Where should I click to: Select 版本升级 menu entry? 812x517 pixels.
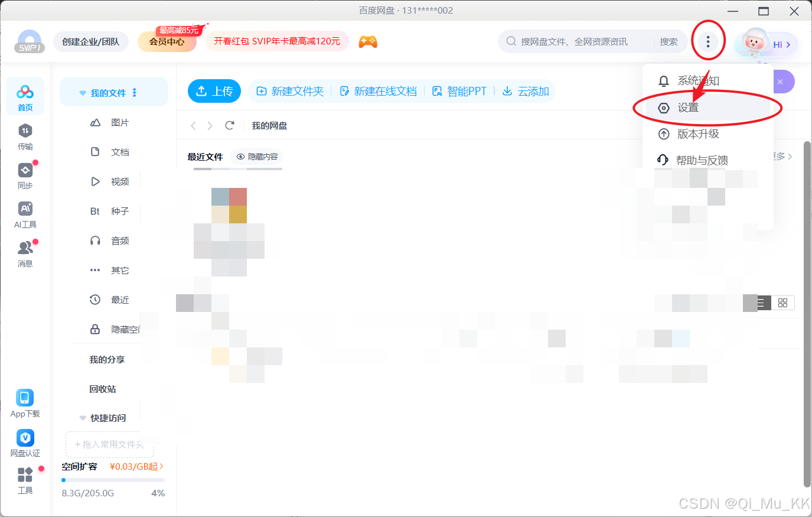[707, 134]
